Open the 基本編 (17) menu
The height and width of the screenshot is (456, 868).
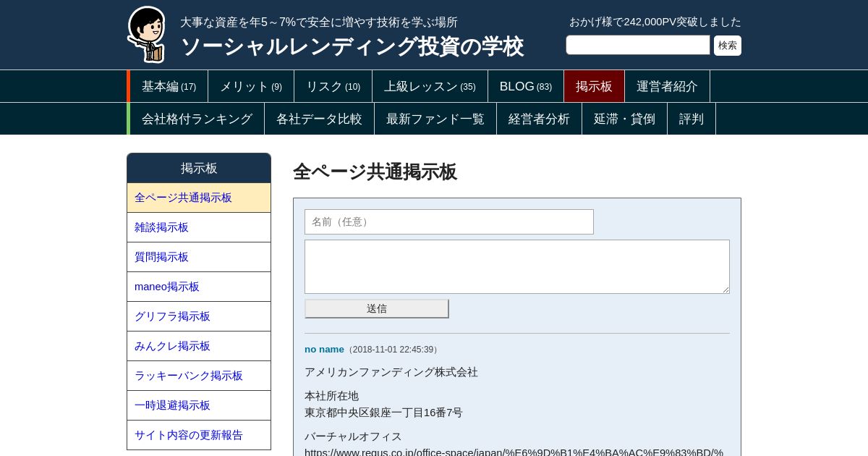click(169, 86)
